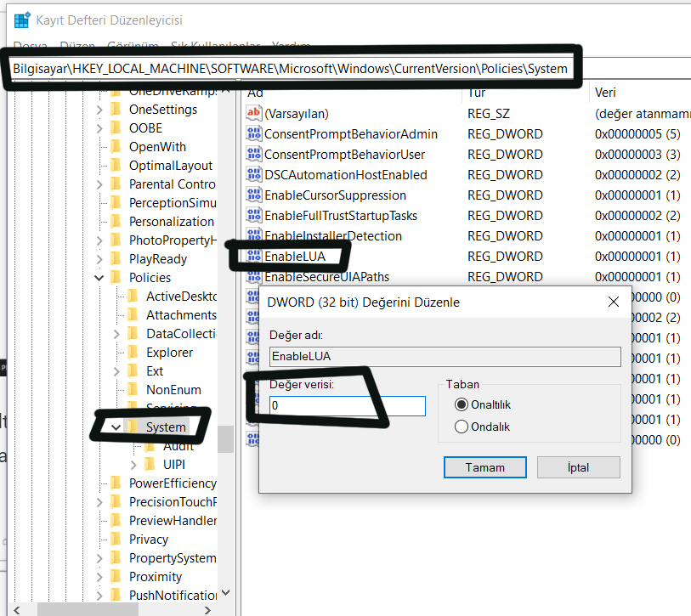The height and width of the screenshot is (616, 691).
Task: Select the PushNotifications key in tree
Action: [173, 596]
